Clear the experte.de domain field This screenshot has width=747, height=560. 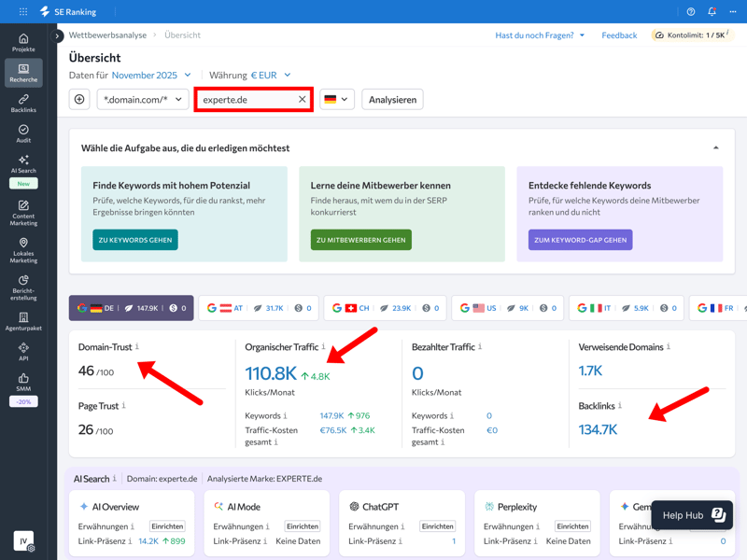302,99
